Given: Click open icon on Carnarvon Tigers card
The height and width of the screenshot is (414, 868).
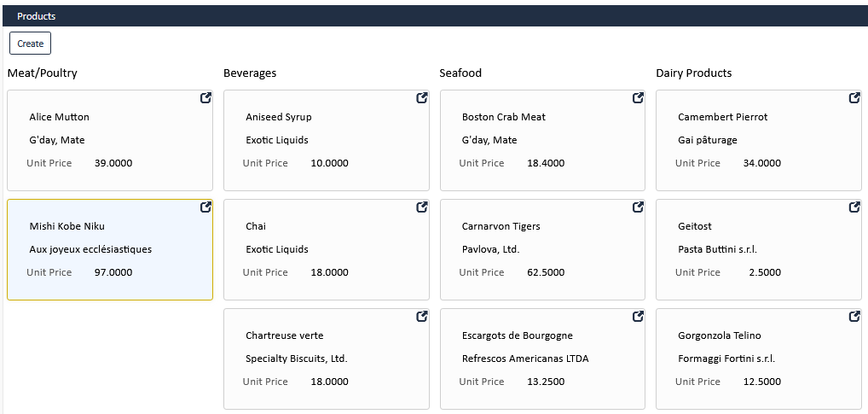Looking at the screenshot, I should point(639,207).
